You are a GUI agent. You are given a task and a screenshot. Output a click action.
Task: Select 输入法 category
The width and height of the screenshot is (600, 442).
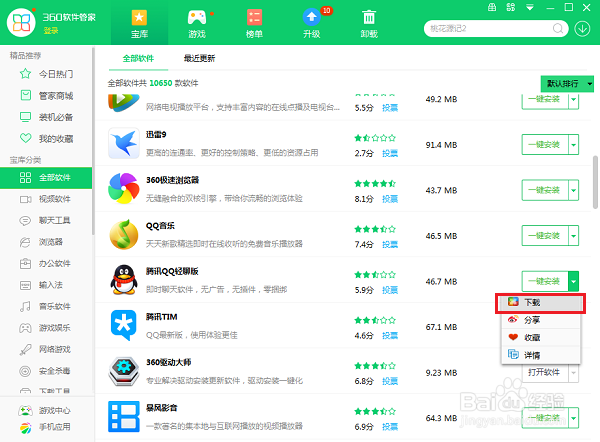46,285
